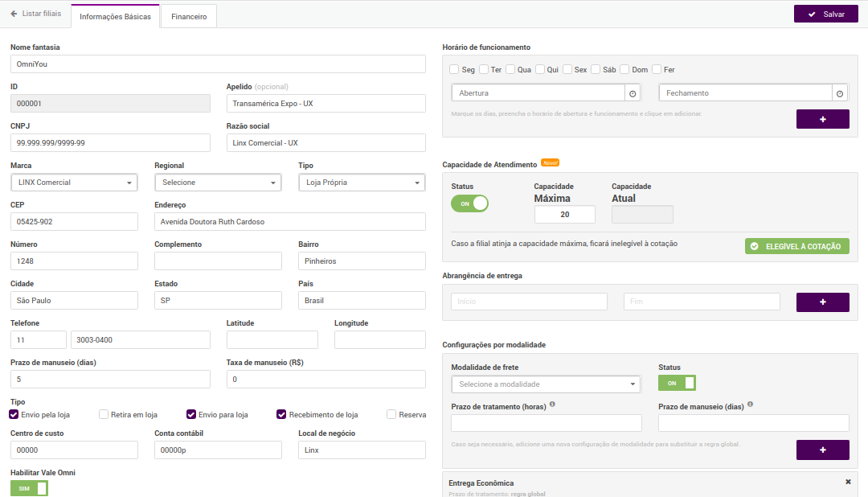Click Conta contábil field
This screenshot has width=868, height=497.
(x=218, y=450)
